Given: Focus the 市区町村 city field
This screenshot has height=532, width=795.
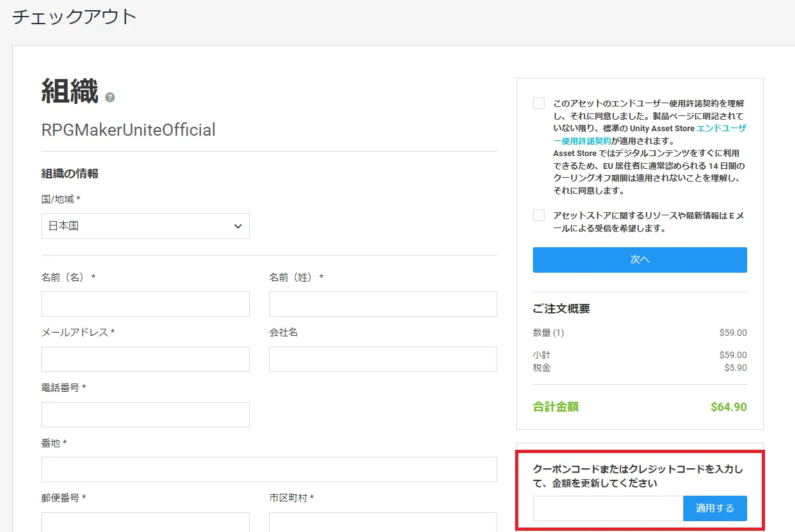Looking at the screenshot, I should [x=383, y=522].
